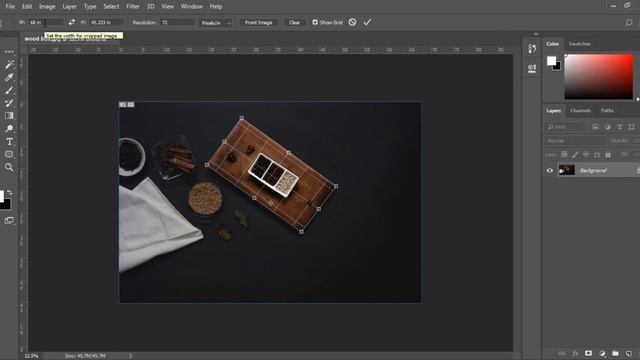
Task: Toggle lock transparent pixels
Action: 564,154
